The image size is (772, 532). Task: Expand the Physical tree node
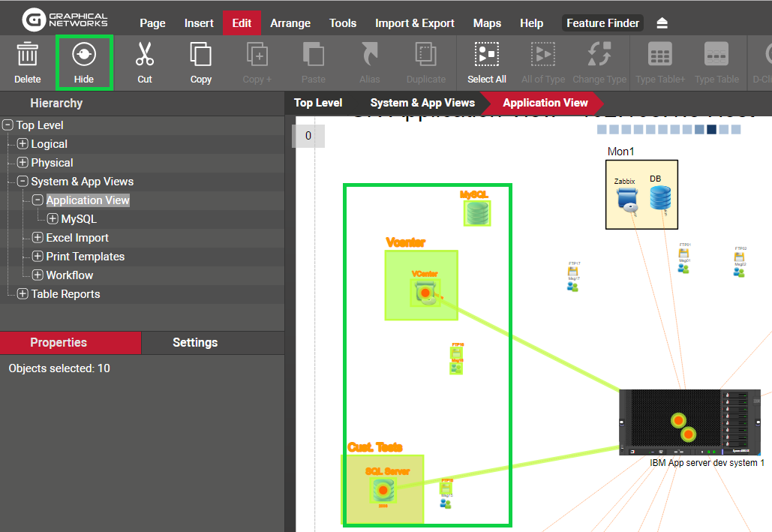23,163
